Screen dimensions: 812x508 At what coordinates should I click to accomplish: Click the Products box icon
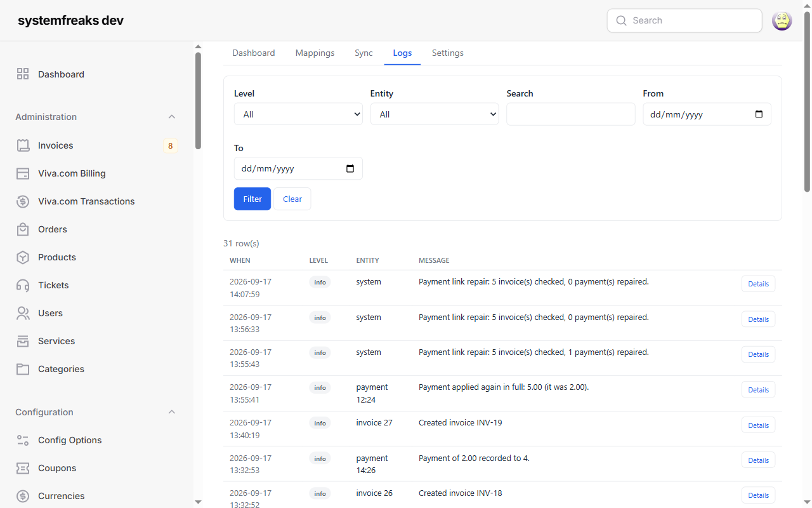23,257
